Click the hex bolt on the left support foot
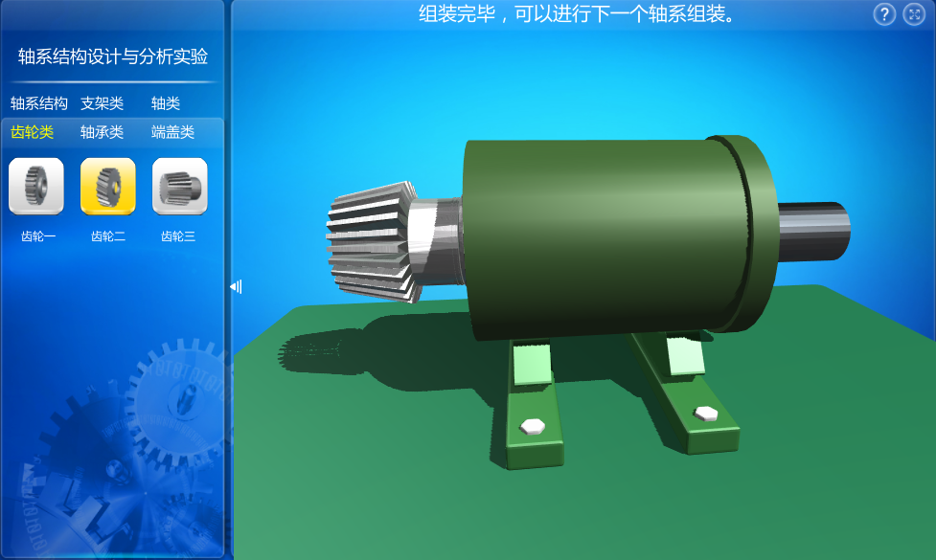Screen dimensions: 936x560 [x=531, y=425]
